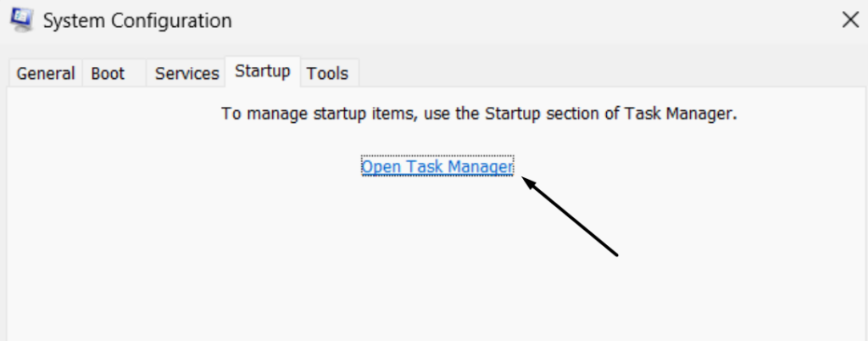Click empty tab strip right of Tools tab

(593, 74)
